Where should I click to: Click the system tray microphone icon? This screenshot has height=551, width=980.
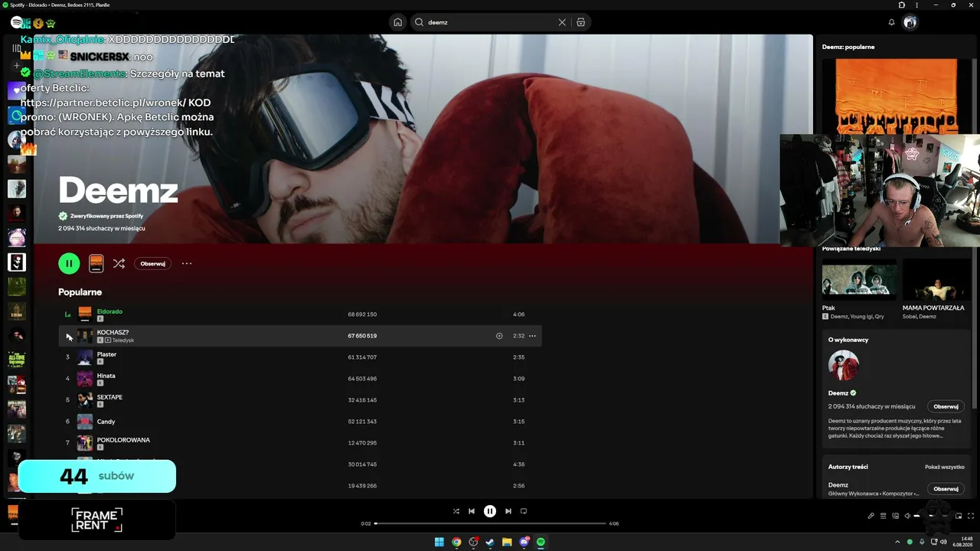[x=921, y=542]
